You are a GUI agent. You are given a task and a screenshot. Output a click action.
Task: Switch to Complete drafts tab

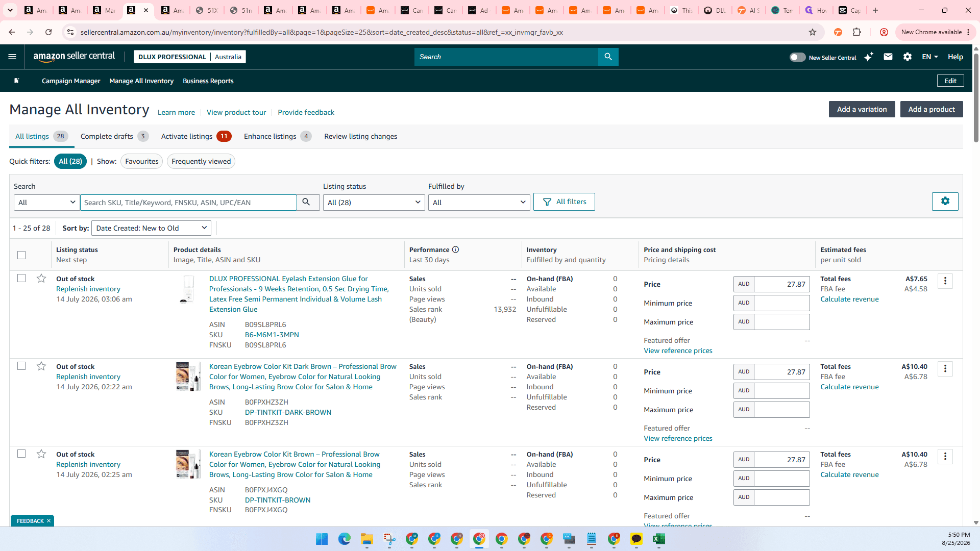114,136
